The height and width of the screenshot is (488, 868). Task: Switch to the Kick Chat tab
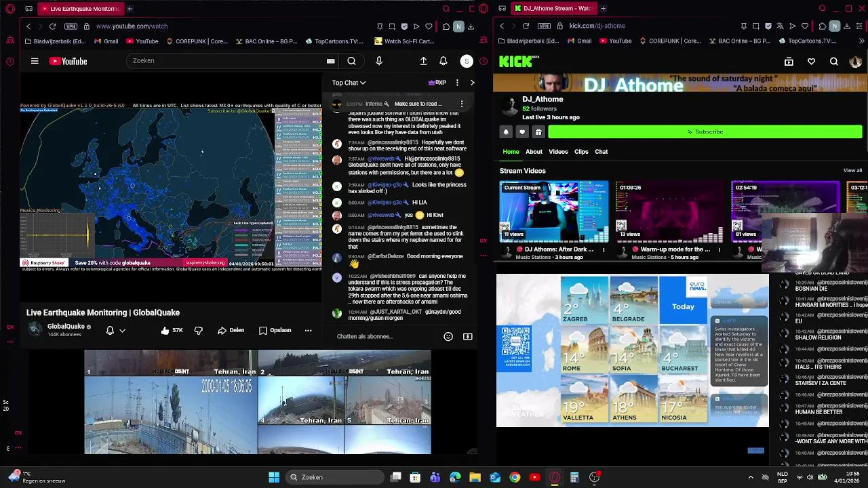tap(601, 152)
